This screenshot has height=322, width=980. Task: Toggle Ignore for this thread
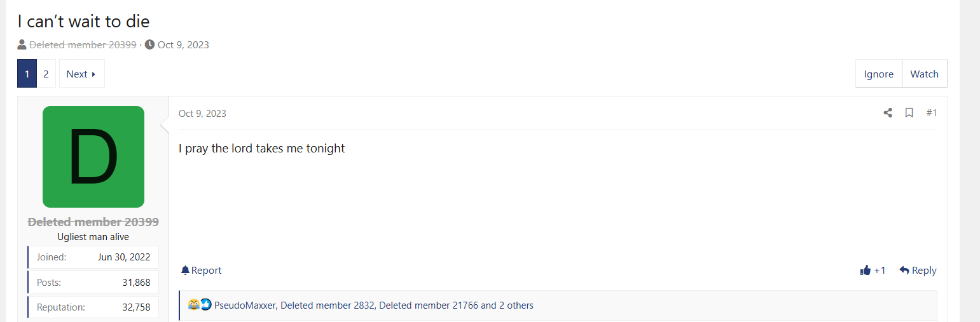coord(878,74)
